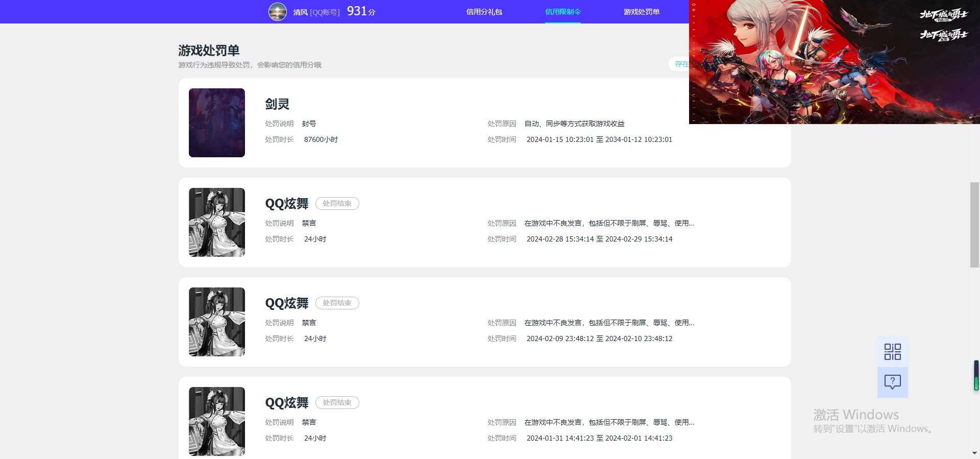Click QQ炫舞 title in the 2024-01-31 card
This screenshot has width=980, height=459.
287,403
